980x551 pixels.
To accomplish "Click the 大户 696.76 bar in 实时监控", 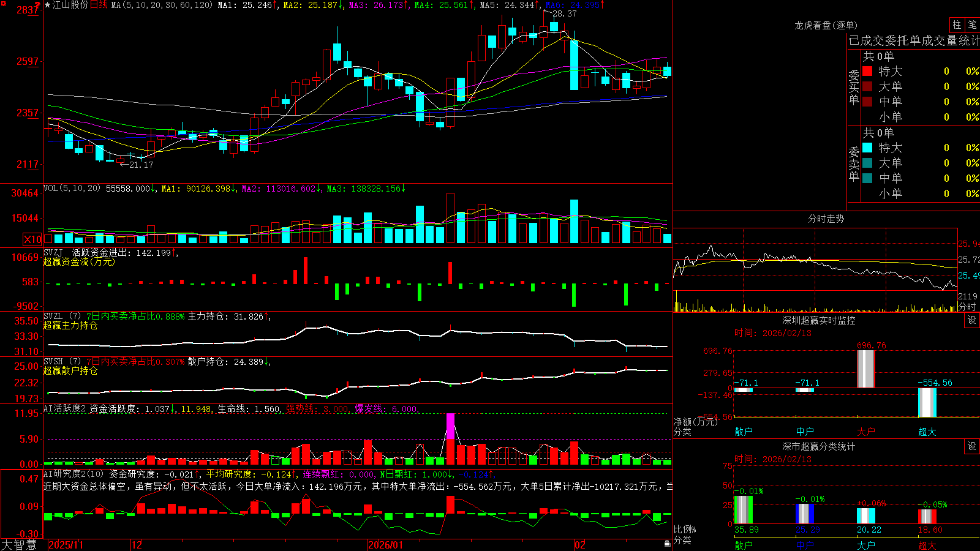I will pyautogui.click(x=865, y=369).
